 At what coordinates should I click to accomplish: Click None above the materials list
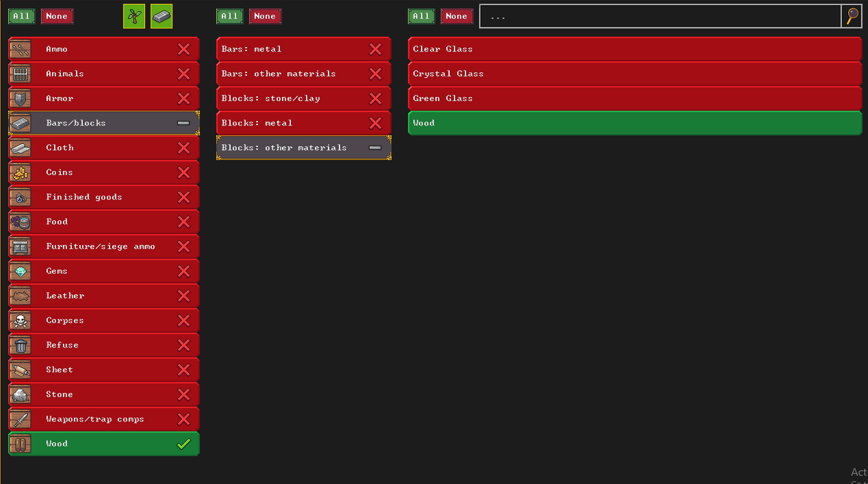(457, 16)
